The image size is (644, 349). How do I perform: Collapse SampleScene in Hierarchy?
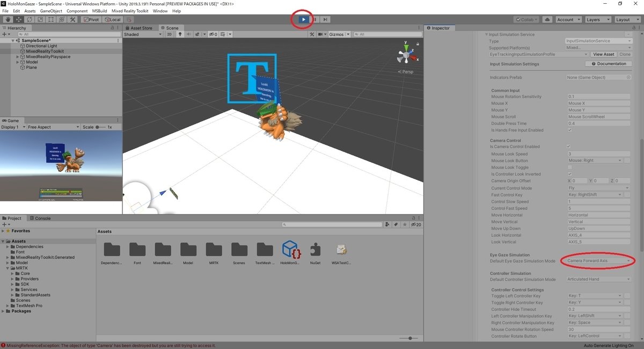coord(12,40)
